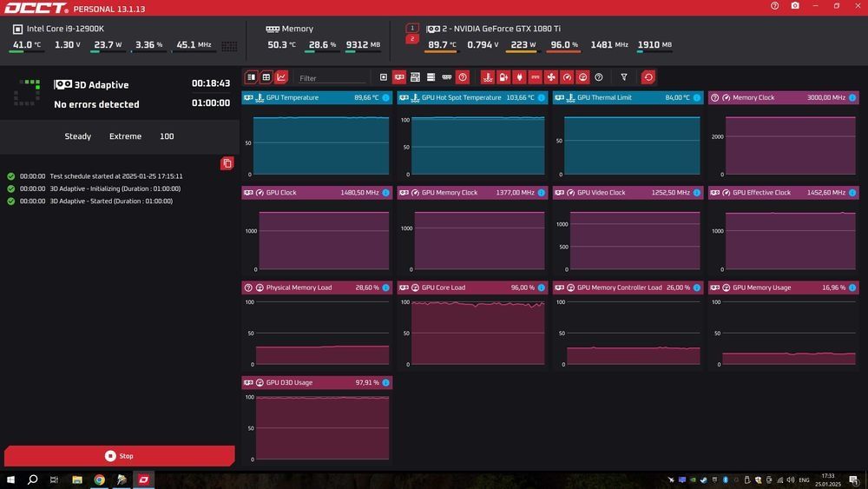Click the GPU Core Load graph area

[477, 333]
